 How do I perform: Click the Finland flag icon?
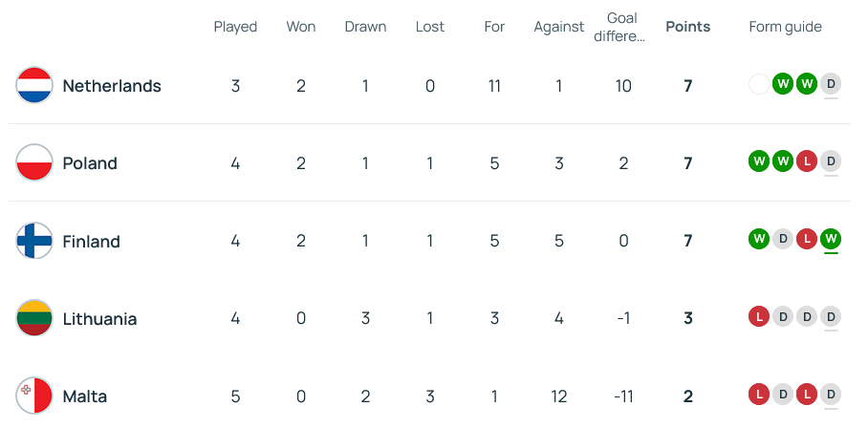point(34,241)
